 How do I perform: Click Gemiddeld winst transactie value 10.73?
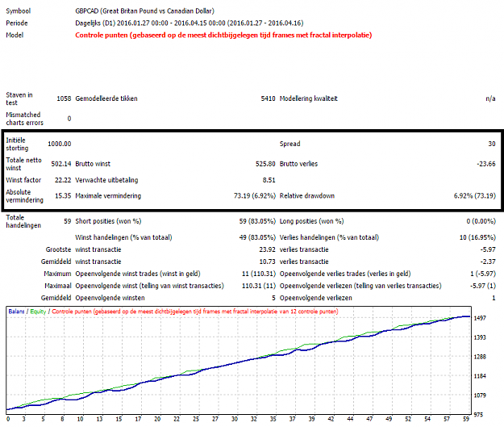click(x=268, y=262)
